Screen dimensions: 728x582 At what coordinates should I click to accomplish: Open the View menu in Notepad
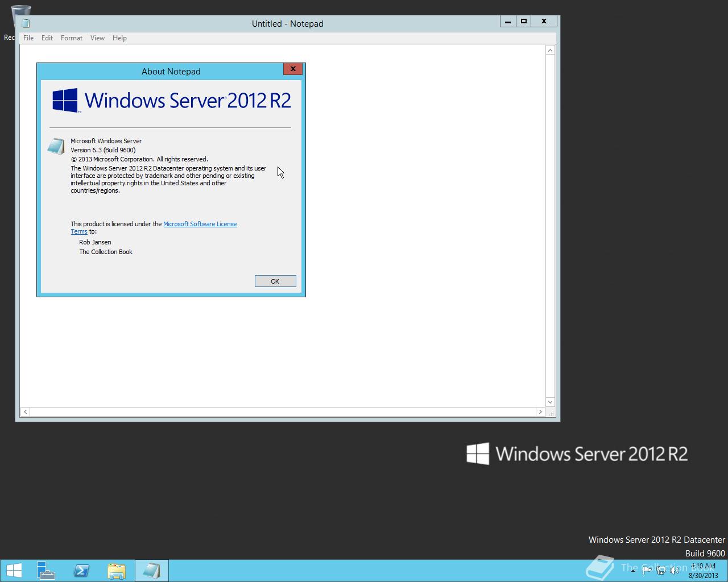click(97, 38)
